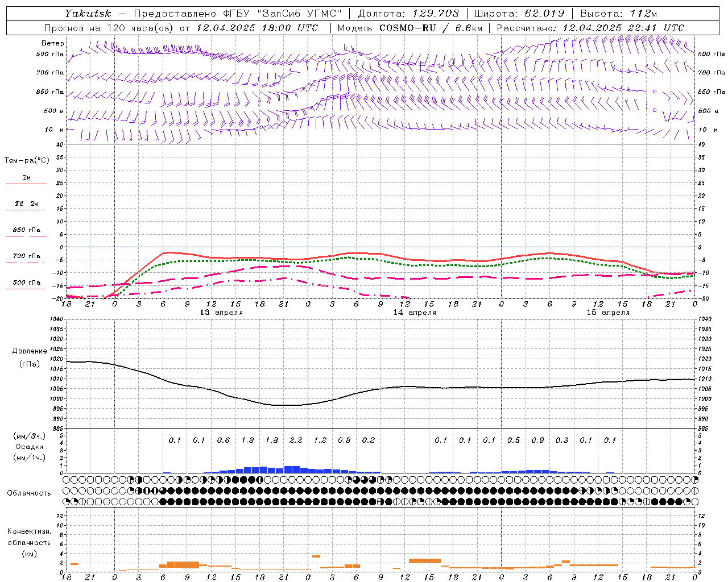Click the 0.5 precipitation value
This screenshot has height=582, width=728.
click(x=514, y=440)
